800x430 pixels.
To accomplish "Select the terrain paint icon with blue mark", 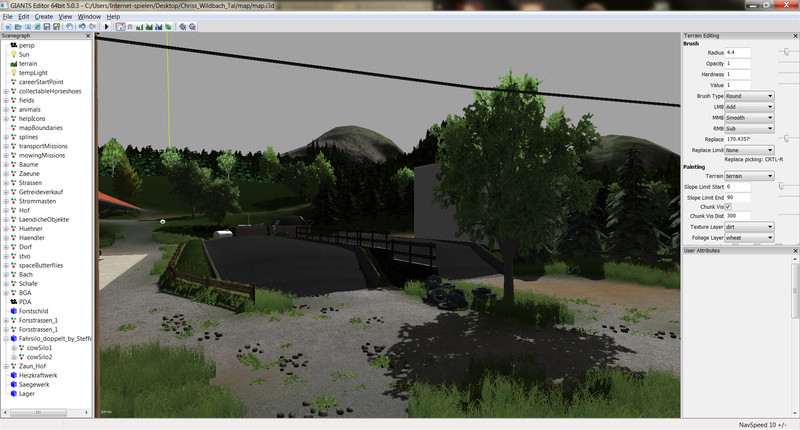I will pos(159,27).
